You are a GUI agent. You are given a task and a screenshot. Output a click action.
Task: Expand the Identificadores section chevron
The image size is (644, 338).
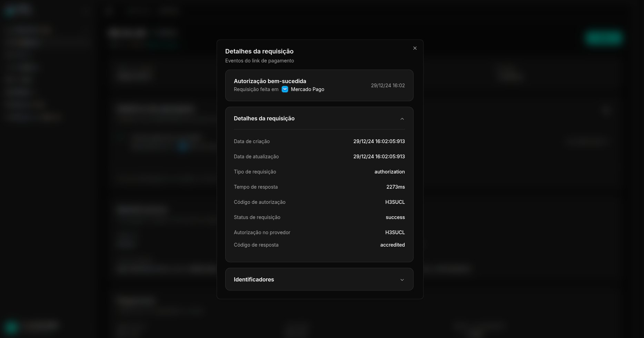coord(402,280)
